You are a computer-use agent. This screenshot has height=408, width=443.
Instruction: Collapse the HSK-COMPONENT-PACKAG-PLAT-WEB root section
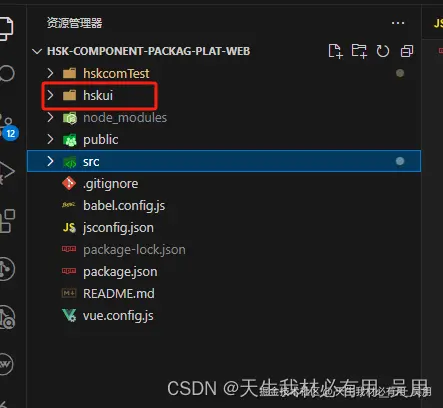[37, 51]
